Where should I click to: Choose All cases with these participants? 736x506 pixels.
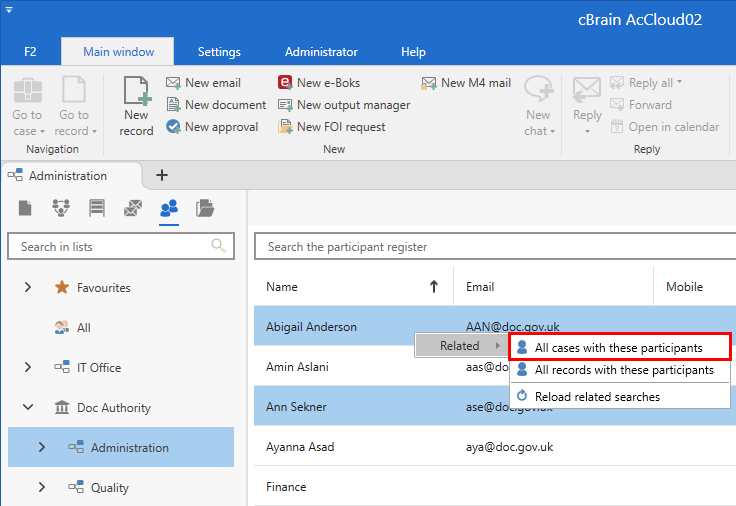coord(618,348)
